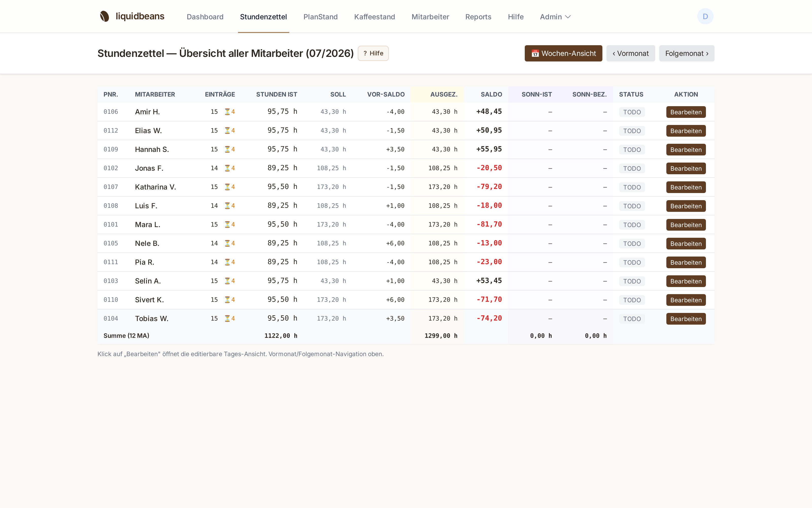Select the Stundenzettel tab
The height and width of the screenshot is (508, 812).
click(x=263, y=17)
